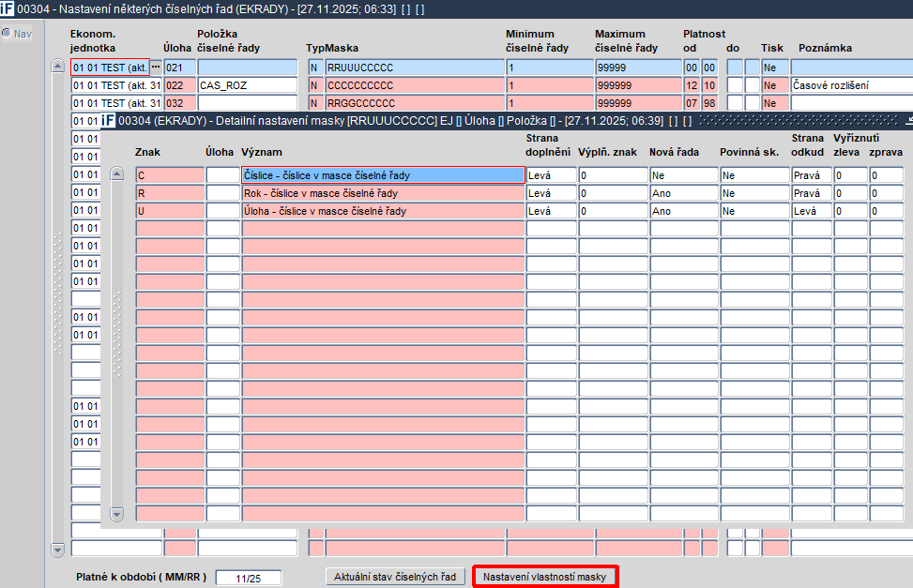Click the three-dot lookup button beside Ekonom. jednotka
913x588 pixels.
(x=156, y=68)
